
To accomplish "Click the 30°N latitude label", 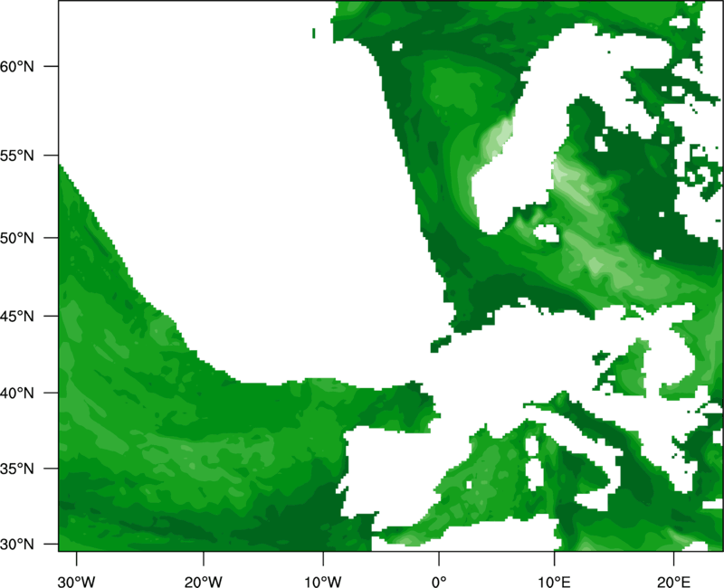I will [x=17, y=545].
